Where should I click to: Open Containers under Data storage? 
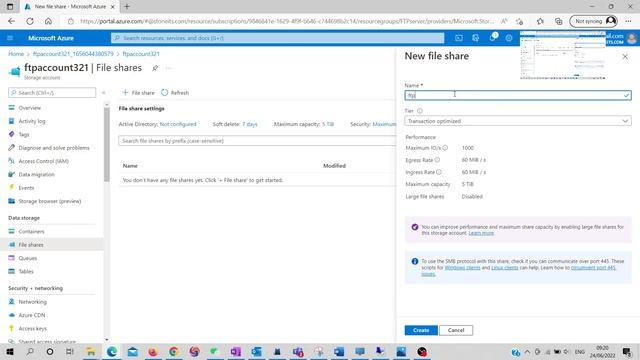[x=31, y=231]
